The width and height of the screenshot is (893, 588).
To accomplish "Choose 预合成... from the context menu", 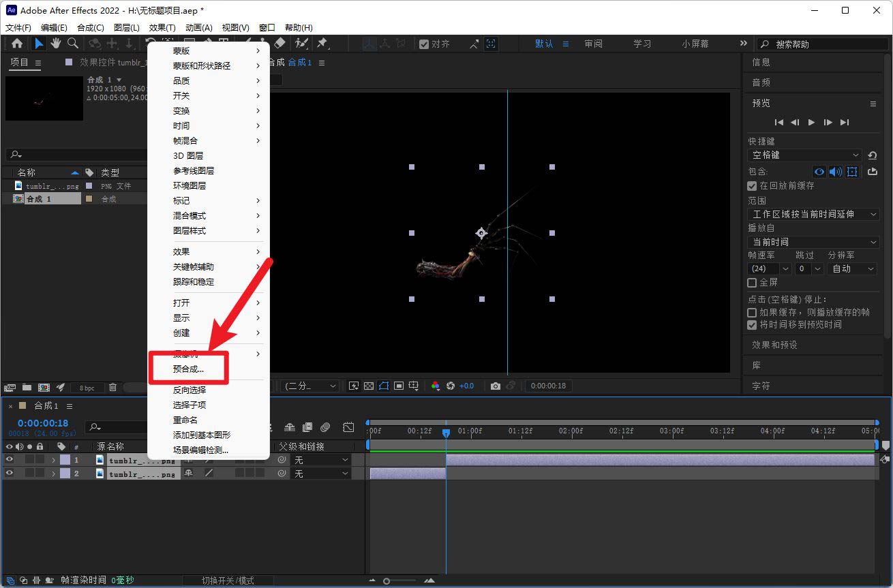I will (x=189, y=369).
